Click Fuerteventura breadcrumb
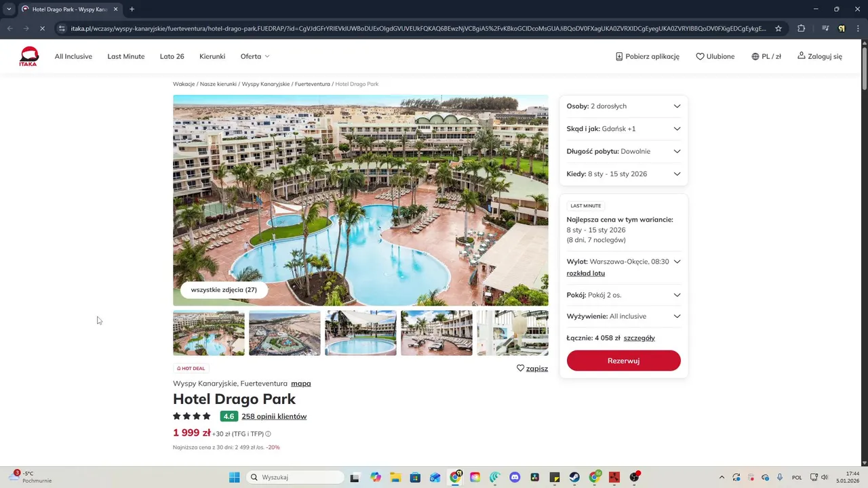This screenshot has height=488, width=868. (313, 84)
